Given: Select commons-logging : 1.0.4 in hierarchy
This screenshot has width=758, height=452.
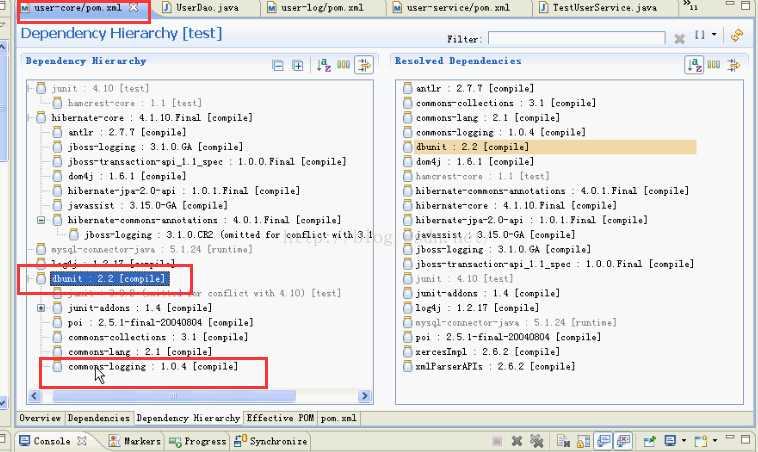Looking at the screenshot, I should pyautogui.click(x=153, y=366).
